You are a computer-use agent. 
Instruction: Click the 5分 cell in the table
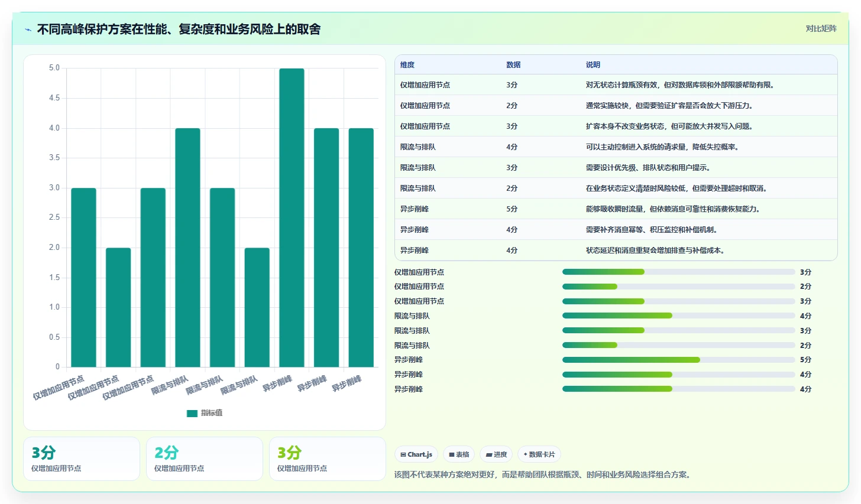click(512, 209)
